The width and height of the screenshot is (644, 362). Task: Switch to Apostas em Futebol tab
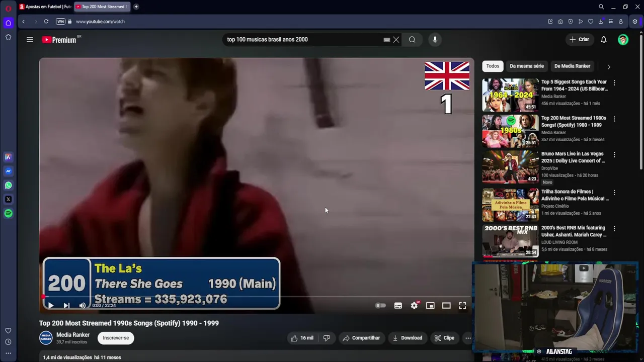point(45,7)
